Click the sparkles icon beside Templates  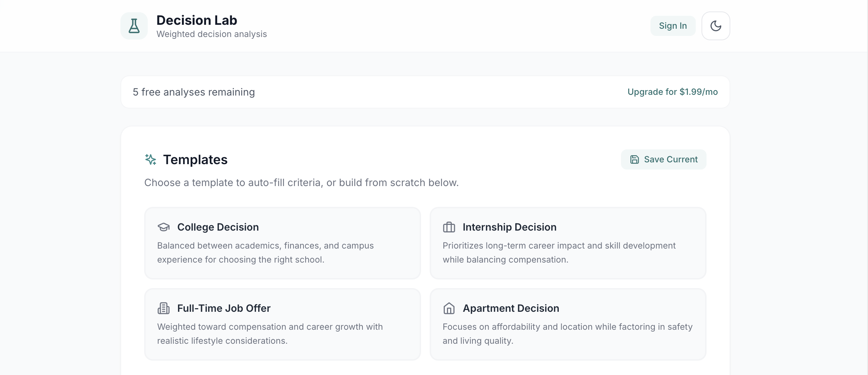pyautogui.click(x=151, y=159)
